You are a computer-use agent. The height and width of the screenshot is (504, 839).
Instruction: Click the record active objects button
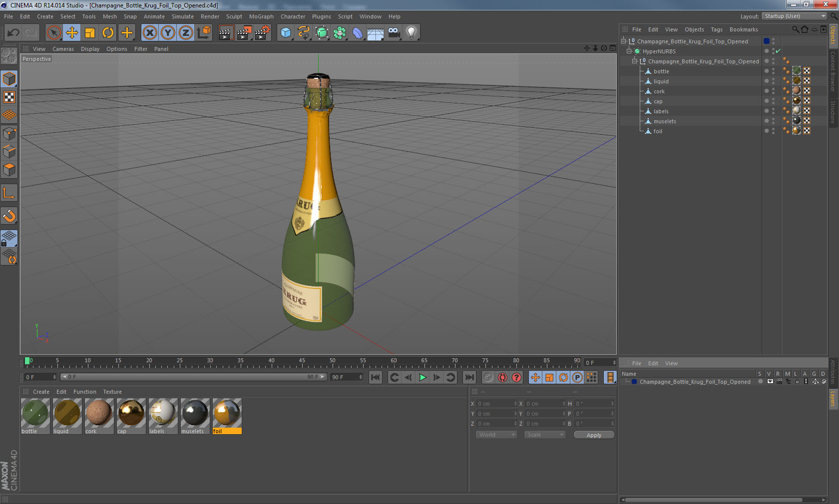pos(488,377)
